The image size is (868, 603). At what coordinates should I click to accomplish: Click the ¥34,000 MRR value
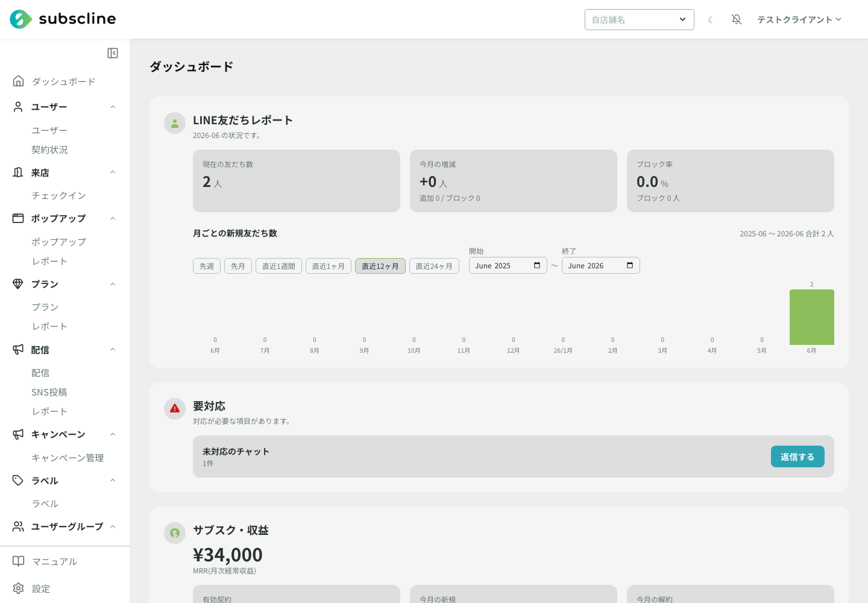(x=228, y=554)
